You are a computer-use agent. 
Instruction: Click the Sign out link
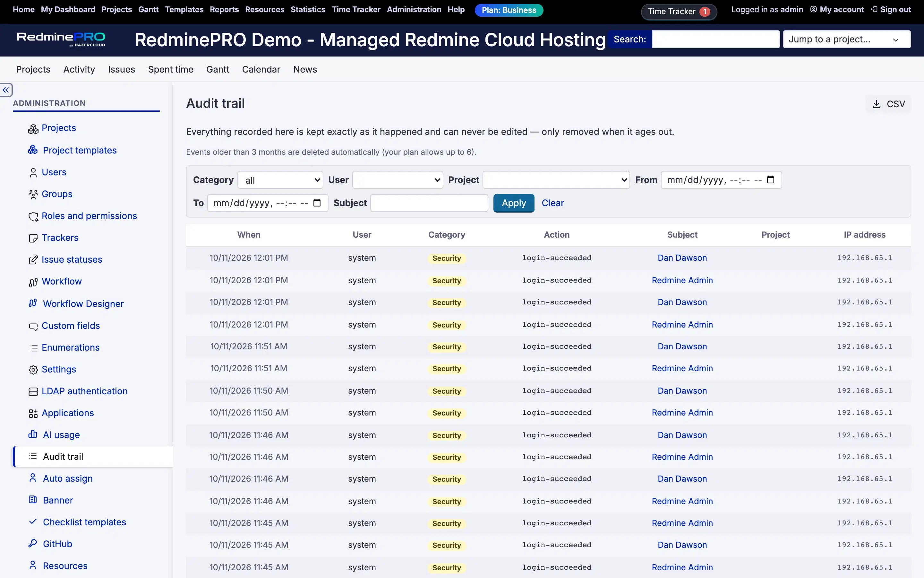891,10
